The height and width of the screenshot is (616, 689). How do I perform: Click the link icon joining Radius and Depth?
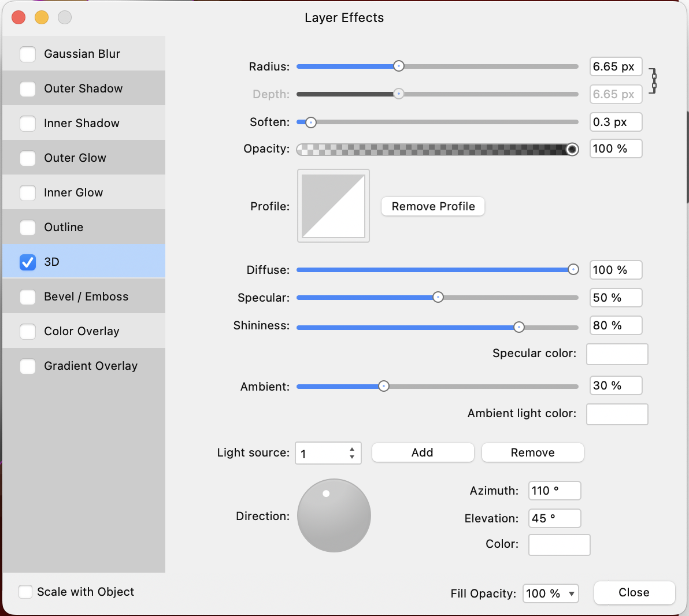(654, 80)
